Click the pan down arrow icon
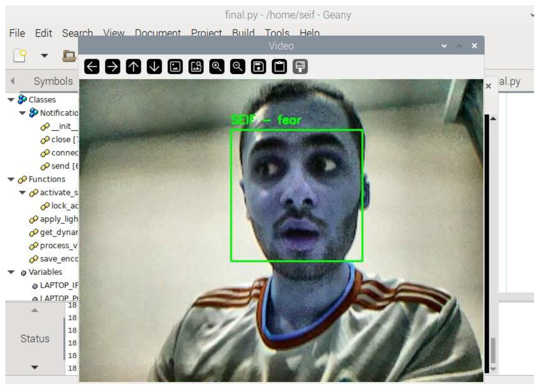This screenshot has height=392, width=541. coord(154,66)
